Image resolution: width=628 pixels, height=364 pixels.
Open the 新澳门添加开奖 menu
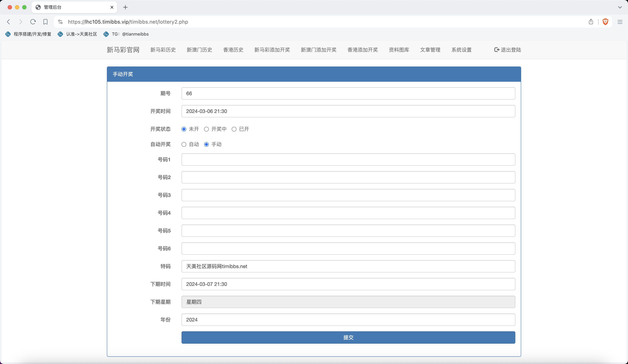click(319, 50)
